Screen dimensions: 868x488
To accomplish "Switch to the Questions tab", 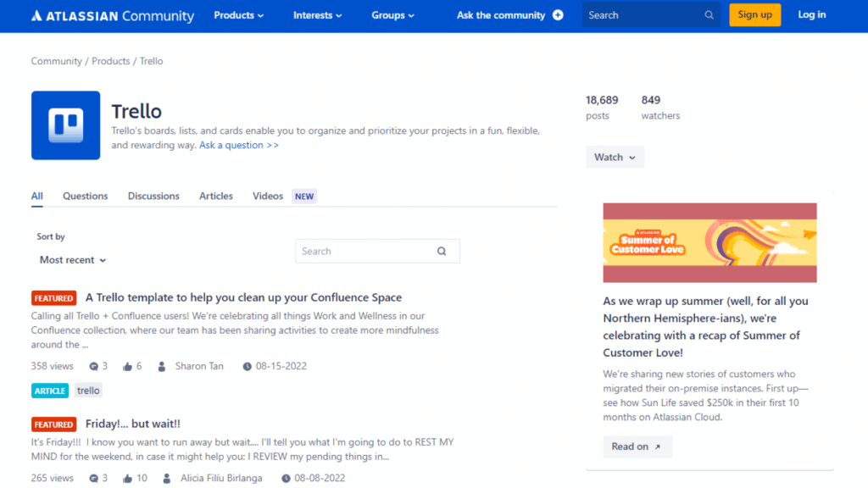I will coord(85,196).
